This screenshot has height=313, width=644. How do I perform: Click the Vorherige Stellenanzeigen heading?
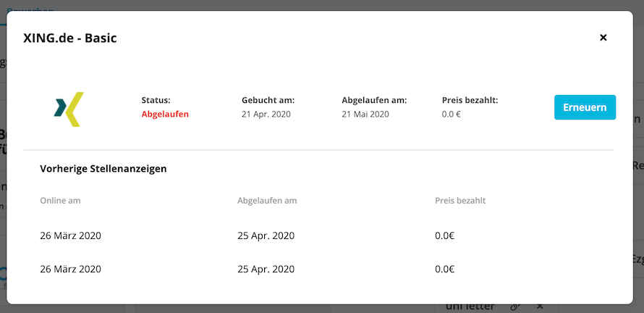103,169
